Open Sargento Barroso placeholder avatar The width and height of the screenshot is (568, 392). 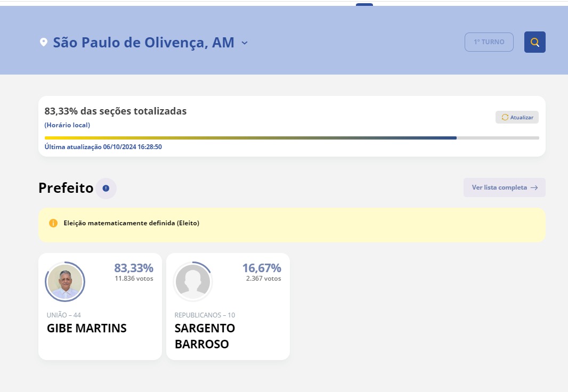tap(193, 282)
